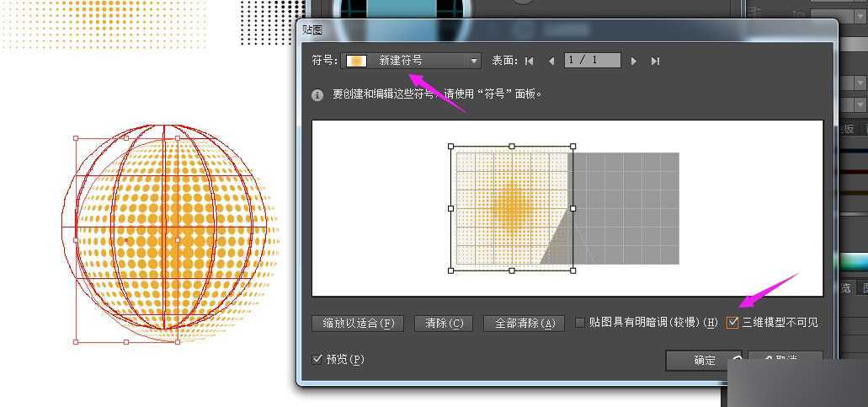This screenshot has width=868, height=407.
Task: Go to next surface arrow icon
Action: 634,61
